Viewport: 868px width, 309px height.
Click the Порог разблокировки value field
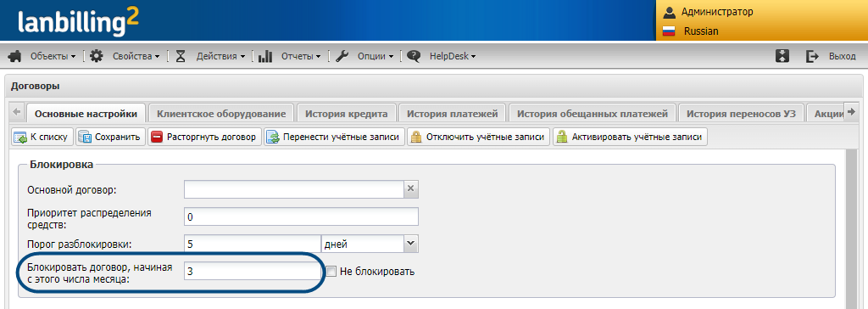253,243
